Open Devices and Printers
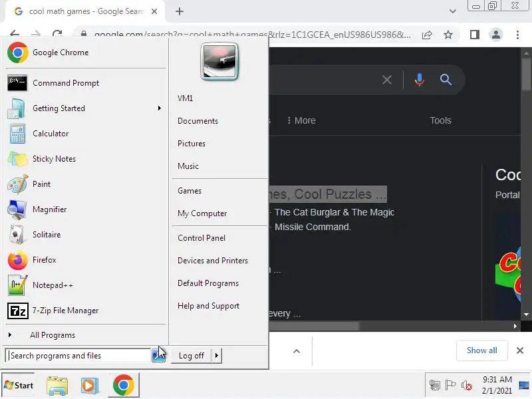This screenshot has height=399, width=532. click(x=213, y=261)
